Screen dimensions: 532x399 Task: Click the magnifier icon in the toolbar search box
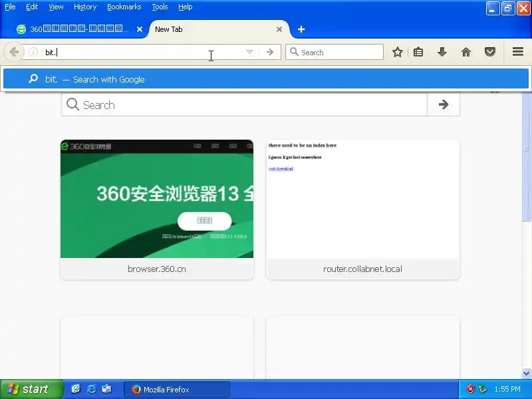294,52
